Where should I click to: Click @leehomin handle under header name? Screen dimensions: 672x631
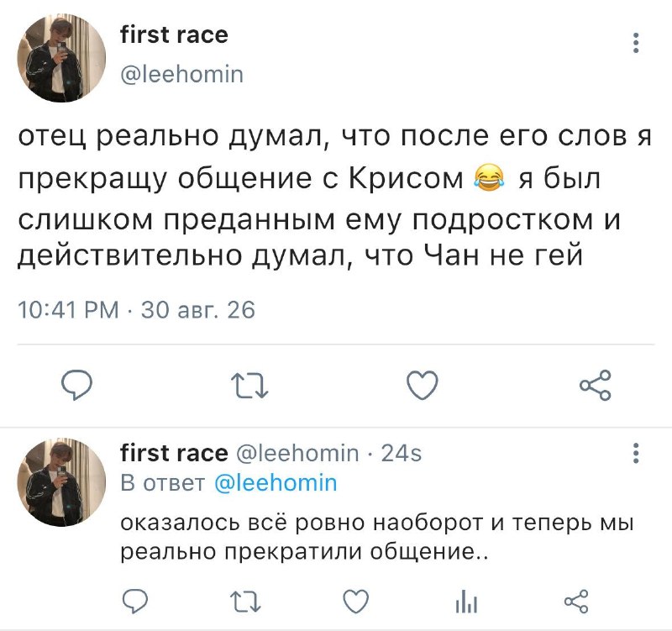pyautogui.click(x=182, y=75)
